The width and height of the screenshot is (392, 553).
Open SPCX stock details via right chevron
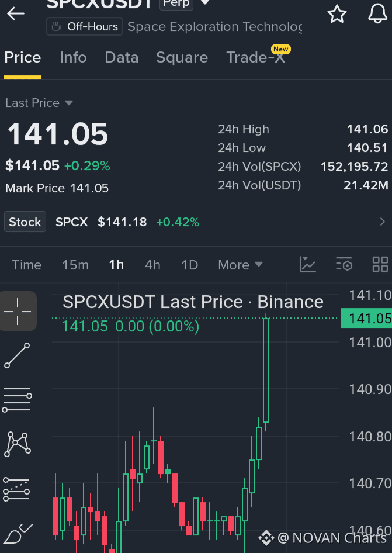383,222
